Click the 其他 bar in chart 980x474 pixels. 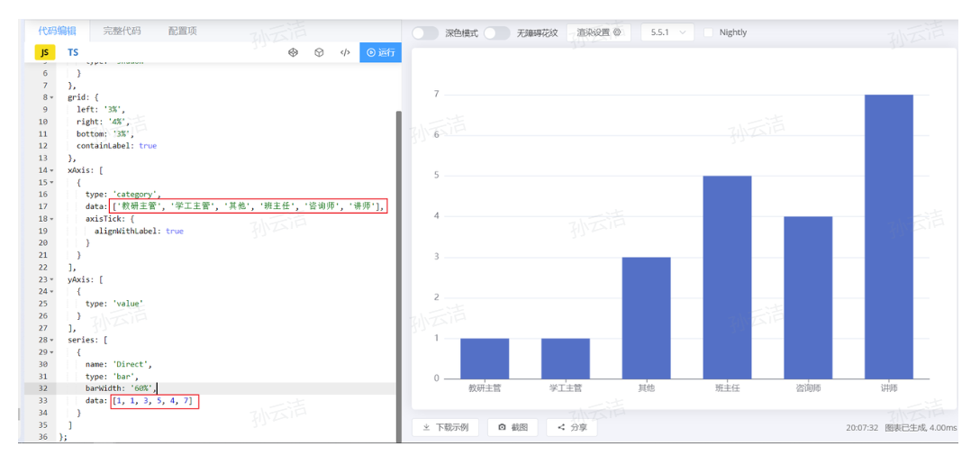[x=646, y=318]
